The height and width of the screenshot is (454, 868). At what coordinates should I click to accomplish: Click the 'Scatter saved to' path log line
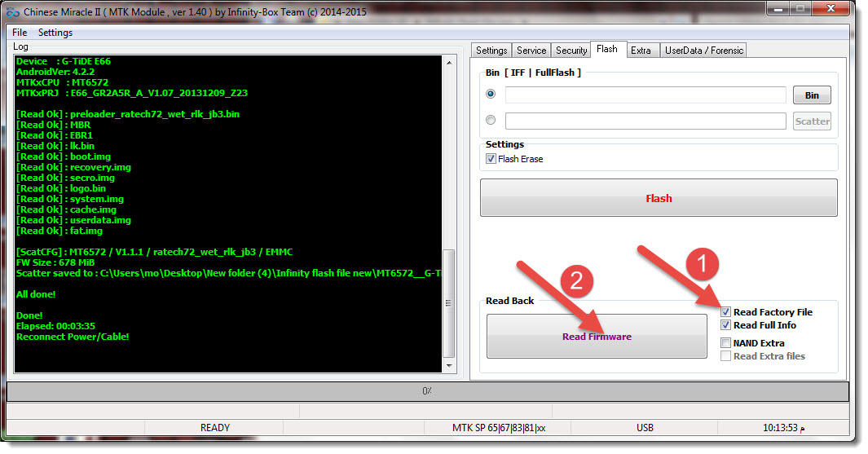click(x=229, y=273)
